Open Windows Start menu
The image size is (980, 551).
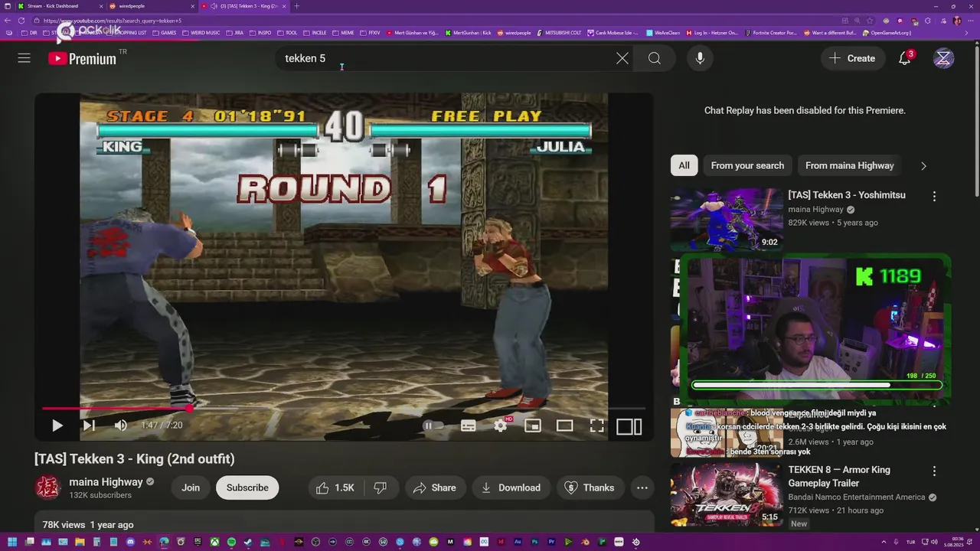(12, 542)
